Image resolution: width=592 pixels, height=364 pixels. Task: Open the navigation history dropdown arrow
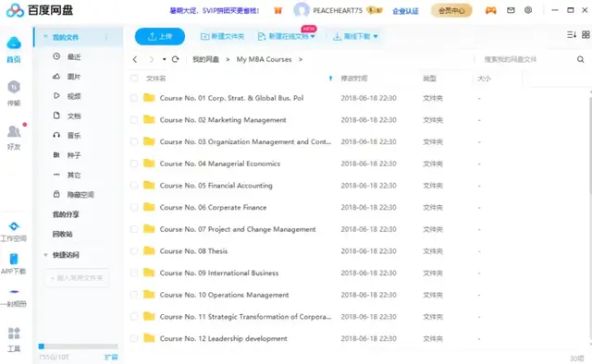click(165, 59)
